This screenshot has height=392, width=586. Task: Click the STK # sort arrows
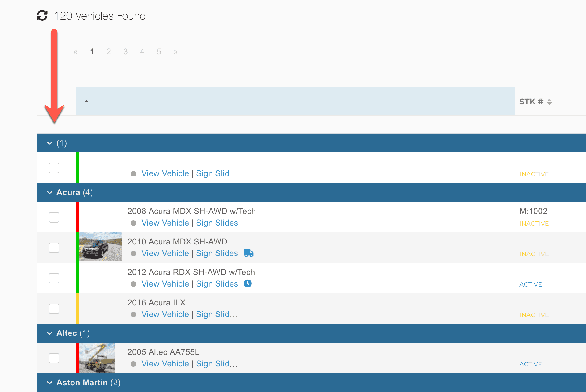tap(549, 102)
